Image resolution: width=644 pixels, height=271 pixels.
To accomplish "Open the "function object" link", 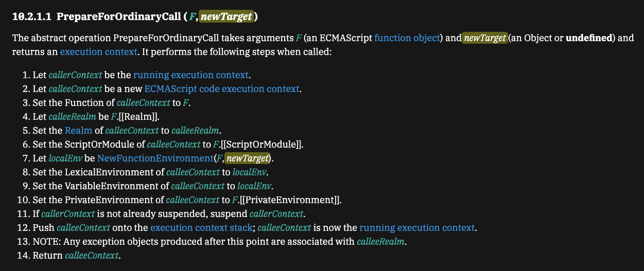I will [407, 38].
